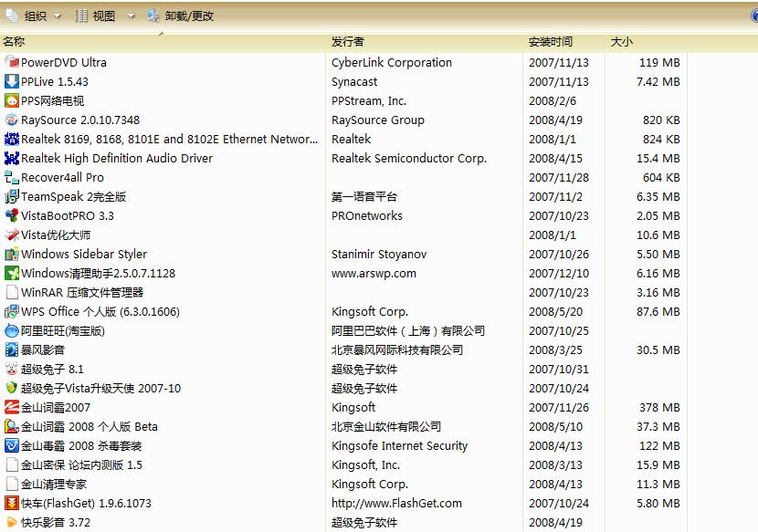
Task: Select the PowerDVD Ultra row name
Action: click(64, 62)
